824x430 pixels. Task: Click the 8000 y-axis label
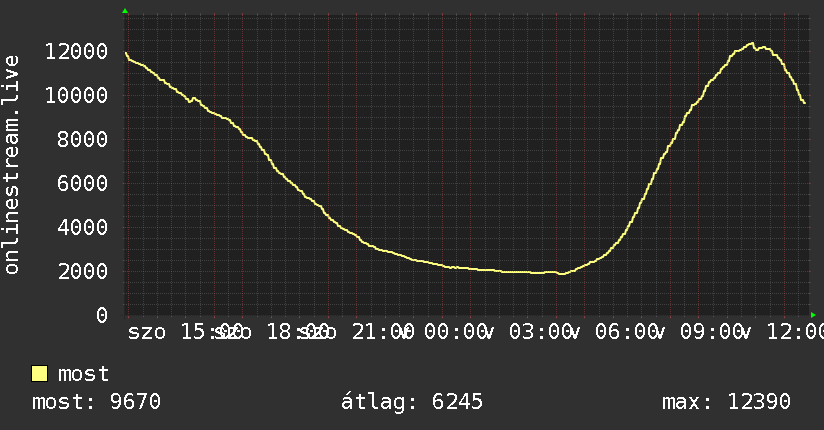(x=83, y=140)
